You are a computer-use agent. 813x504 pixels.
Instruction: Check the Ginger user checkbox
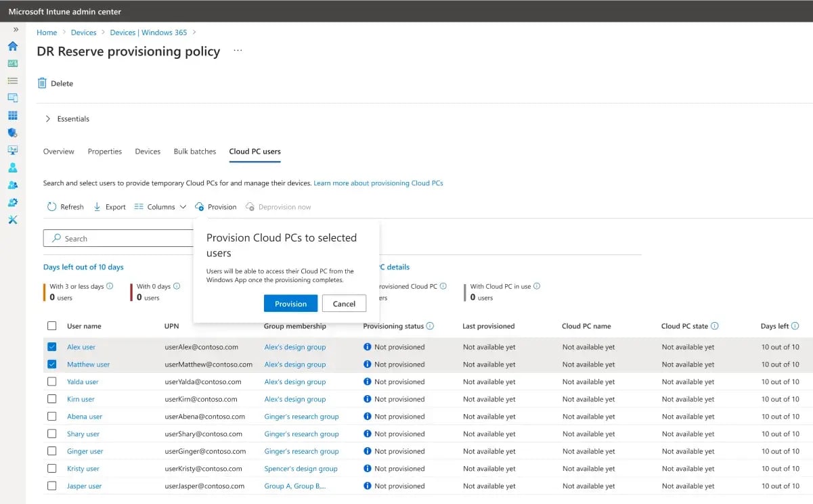click(52, 451)
